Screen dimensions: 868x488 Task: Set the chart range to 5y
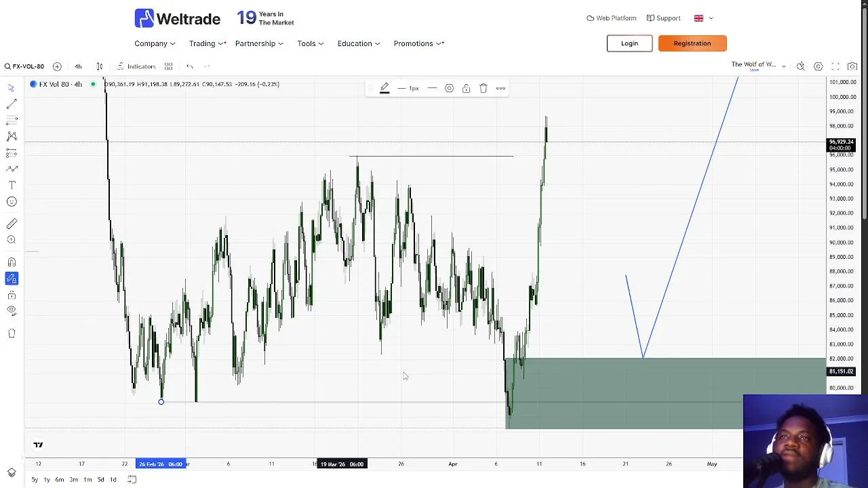[x=35, y=480]
